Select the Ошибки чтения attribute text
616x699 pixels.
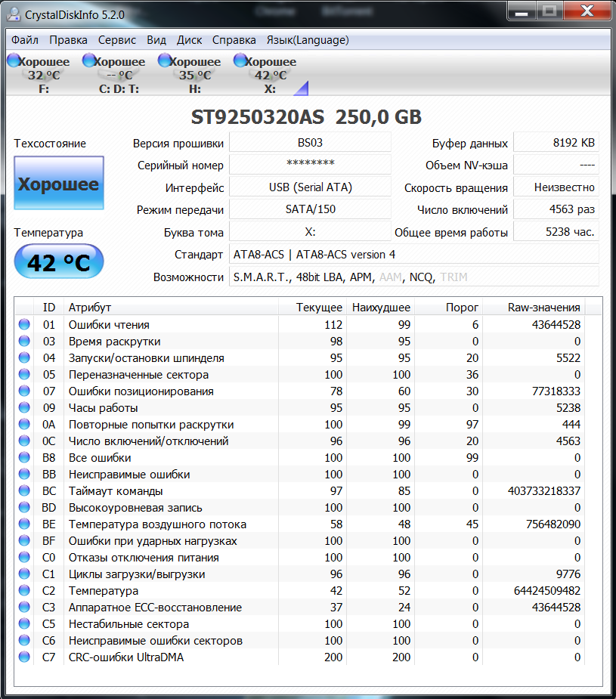click(109, 325)
